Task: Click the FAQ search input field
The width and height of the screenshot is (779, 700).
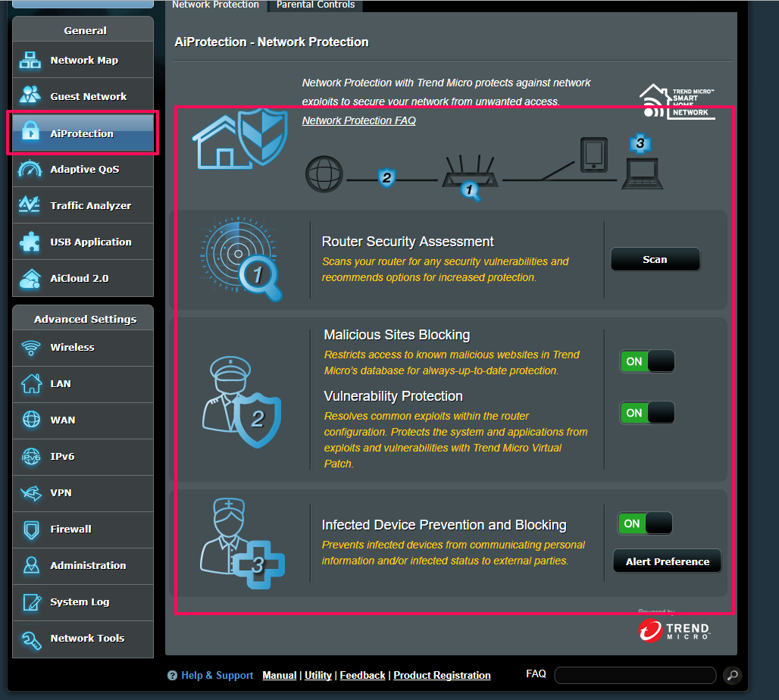Action: coord(635,675)
